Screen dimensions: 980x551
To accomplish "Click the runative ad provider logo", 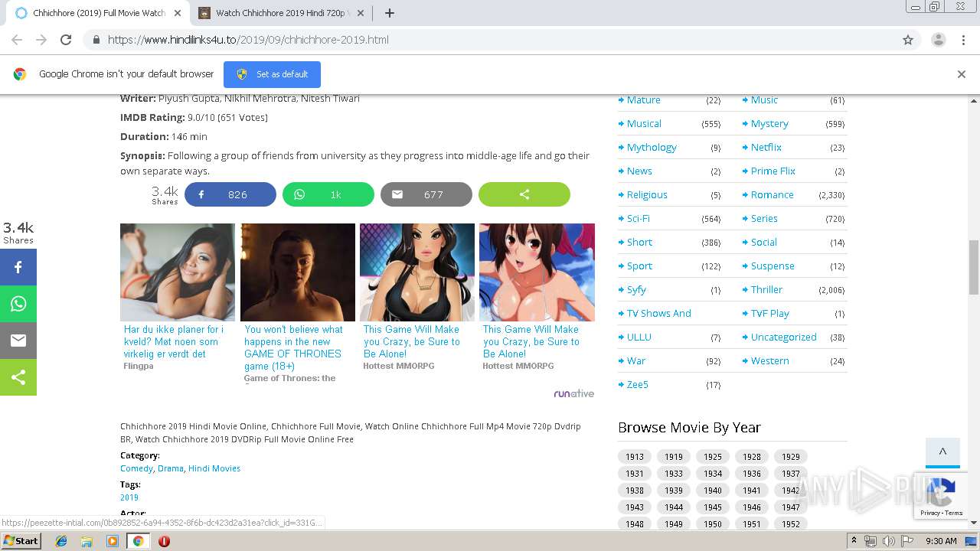I will [573, 393].
